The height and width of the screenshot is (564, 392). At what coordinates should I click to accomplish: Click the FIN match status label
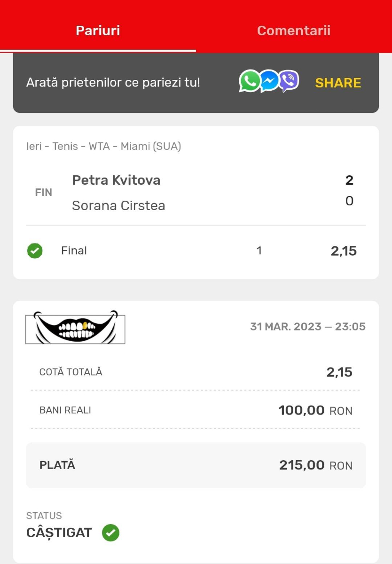pyautogui.click(x=44, y=192)
